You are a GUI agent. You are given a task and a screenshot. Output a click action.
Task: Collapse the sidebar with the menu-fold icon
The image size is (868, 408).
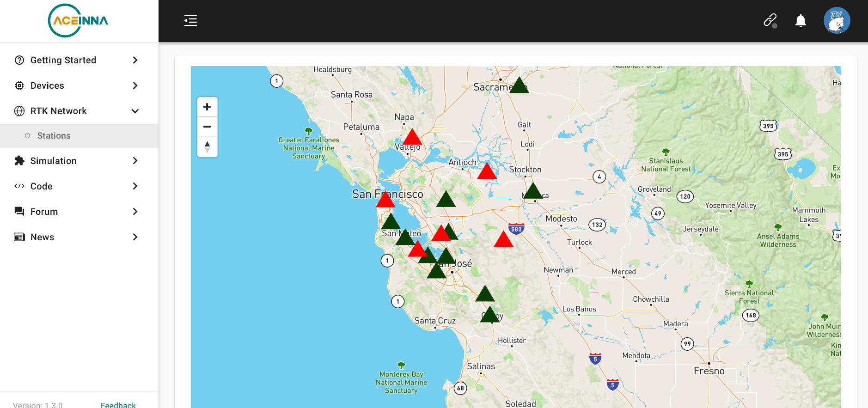190,21
